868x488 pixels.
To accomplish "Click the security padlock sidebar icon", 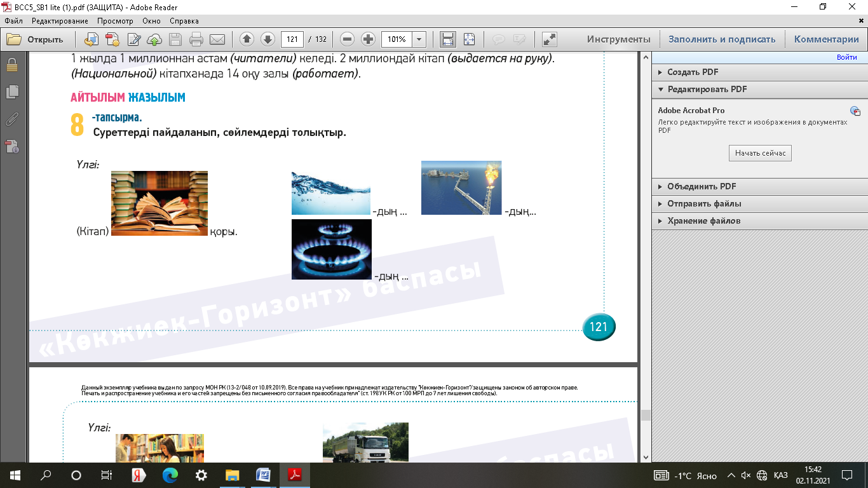I will 11,65.
